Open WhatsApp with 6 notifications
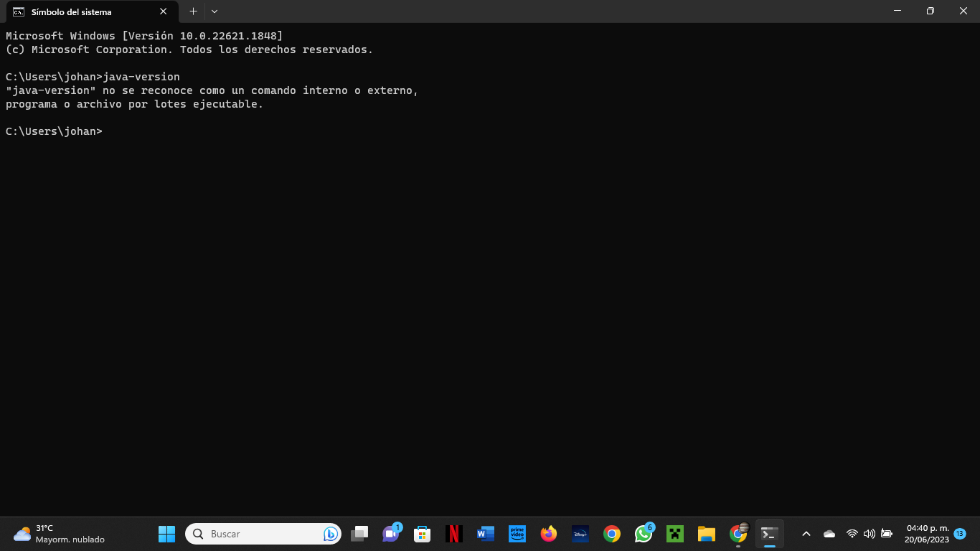980x551 pixels. 644,534
